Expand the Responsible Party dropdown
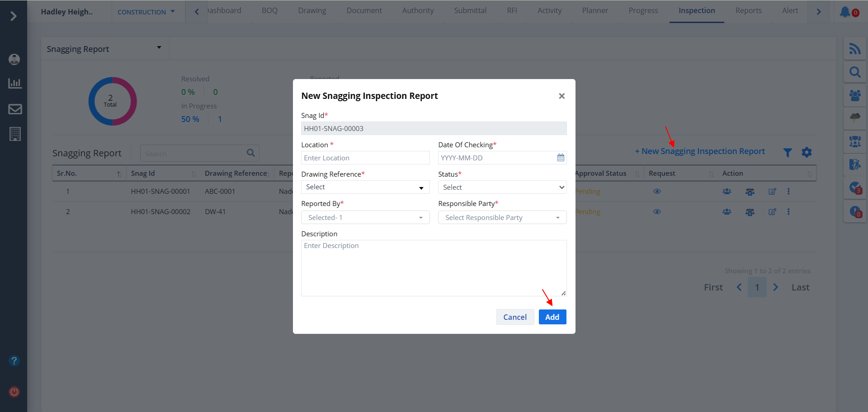The height and width of the screenshot is (412, 868). [502, 218]
